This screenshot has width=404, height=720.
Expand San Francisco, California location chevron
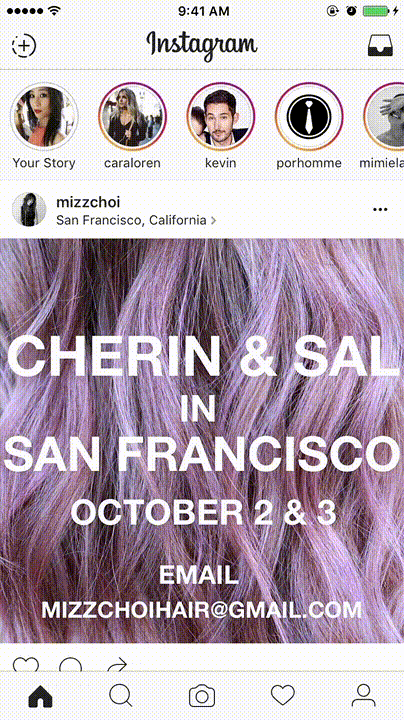213,220
